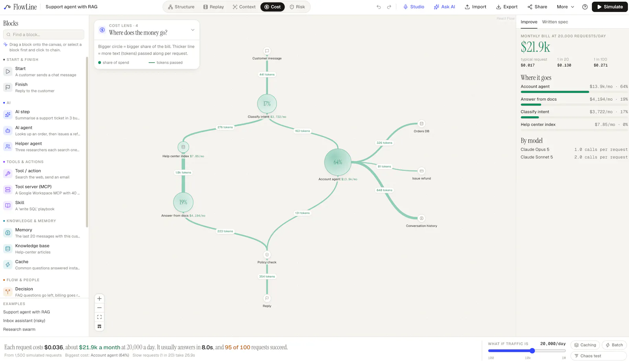Open the Written spec tab
The width and height of the screenshot is (629, 364).
[x=555, y=22]
